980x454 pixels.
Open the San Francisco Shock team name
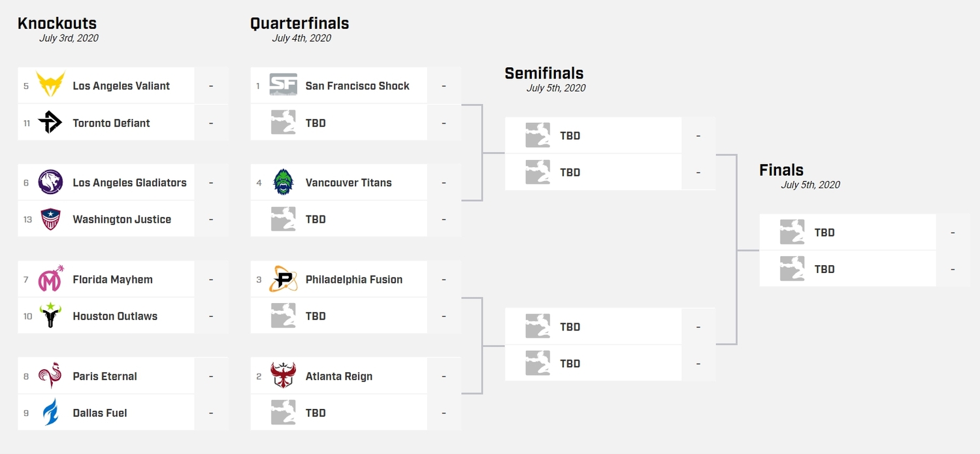(x=357, y=86)
